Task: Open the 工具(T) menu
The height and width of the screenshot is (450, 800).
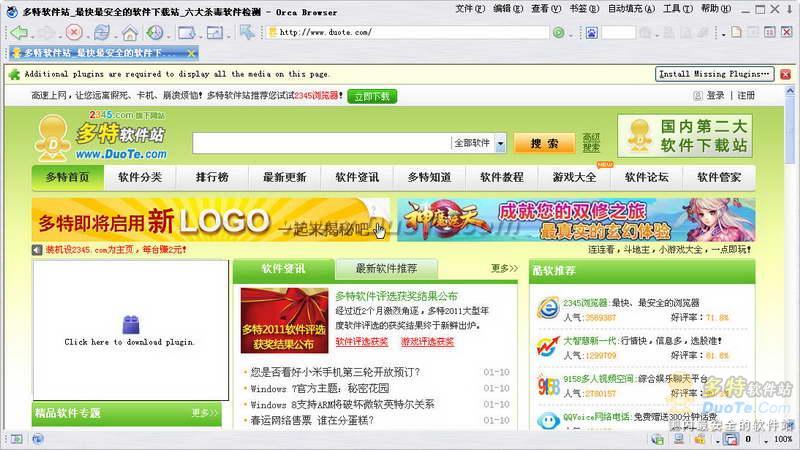Action: (678, 9)
